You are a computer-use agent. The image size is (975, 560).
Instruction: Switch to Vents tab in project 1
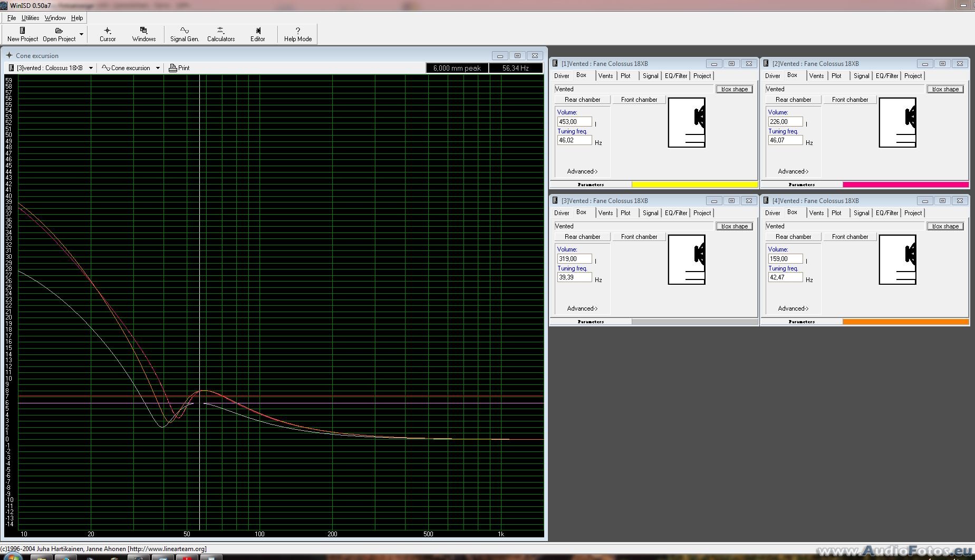[605, 76]
